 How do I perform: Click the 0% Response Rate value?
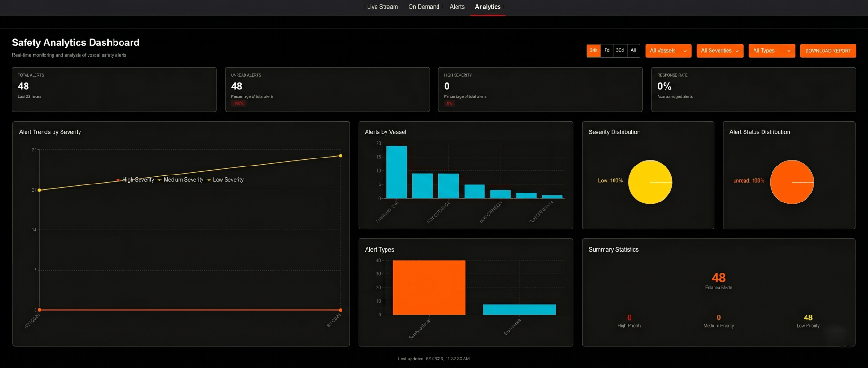pyautogui.click(x=664, y=86)
